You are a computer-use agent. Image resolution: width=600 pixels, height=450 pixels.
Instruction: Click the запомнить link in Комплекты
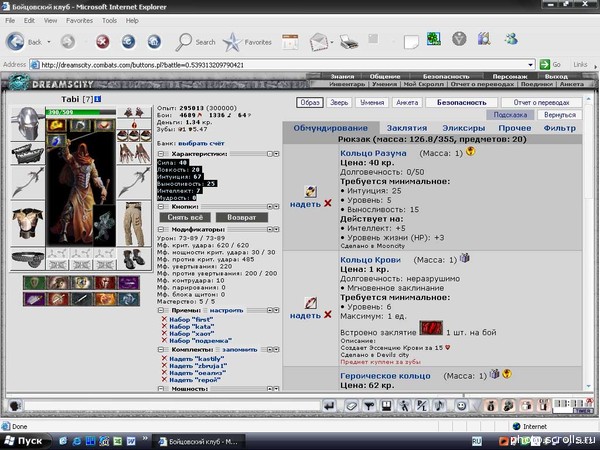[x=240, y=350]
